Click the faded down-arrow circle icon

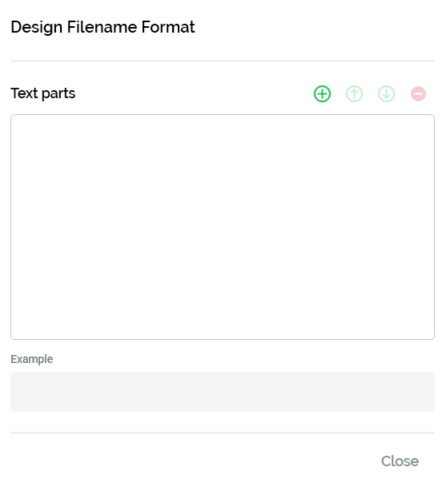pos(386,94)
